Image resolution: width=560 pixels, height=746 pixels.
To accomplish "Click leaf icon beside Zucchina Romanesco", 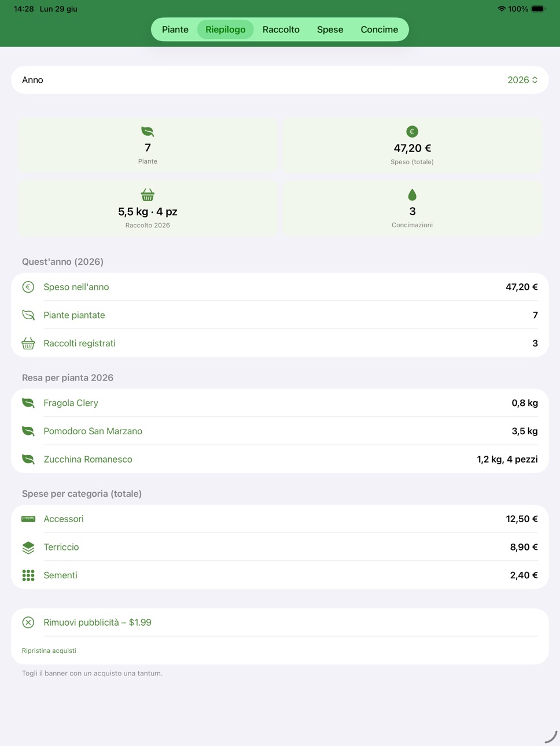I will 28,460.
